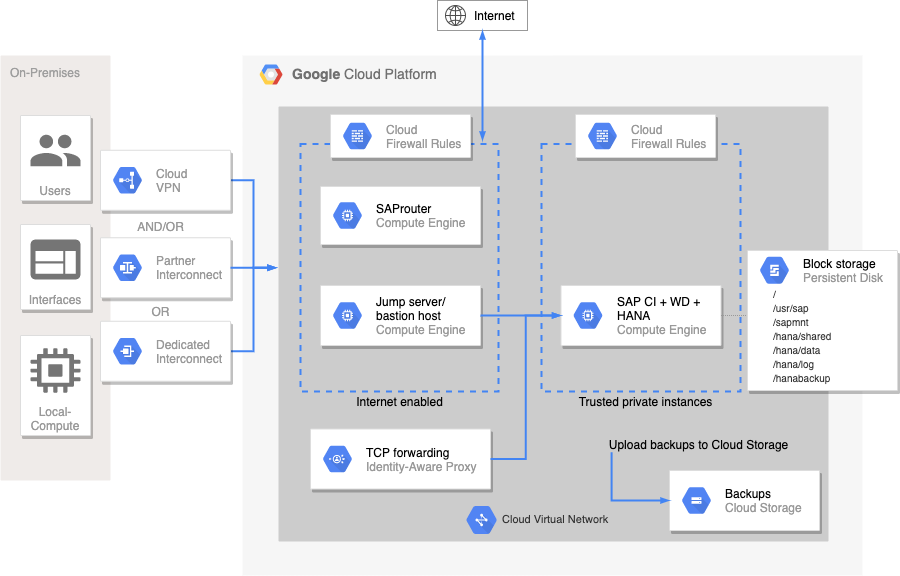
Task: Select the /hana/log path
Action: pyautogui.click(x=793, y=365)
